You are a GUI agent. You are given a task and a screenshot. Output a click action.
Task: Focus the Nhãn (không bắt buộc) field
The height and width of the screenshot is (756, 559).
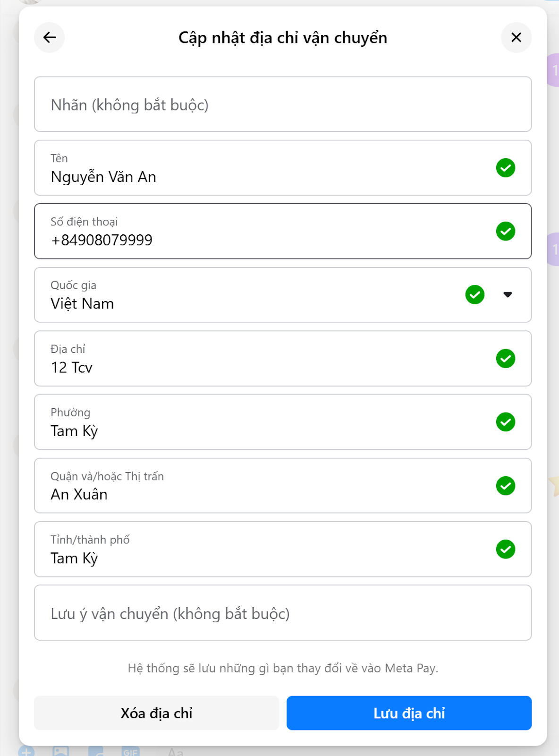click(283, 104)
